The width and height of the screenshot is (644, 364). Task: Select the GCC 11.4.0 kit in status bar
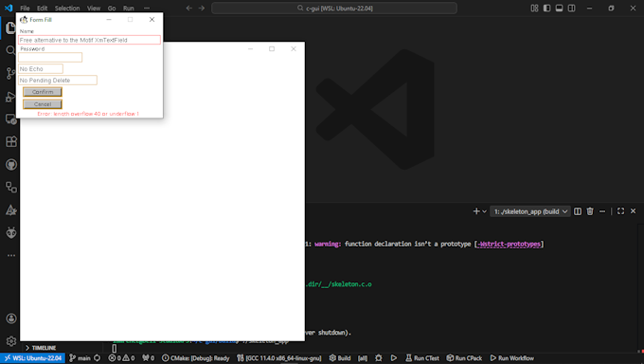pyautogui.click(x=279, y=358)
